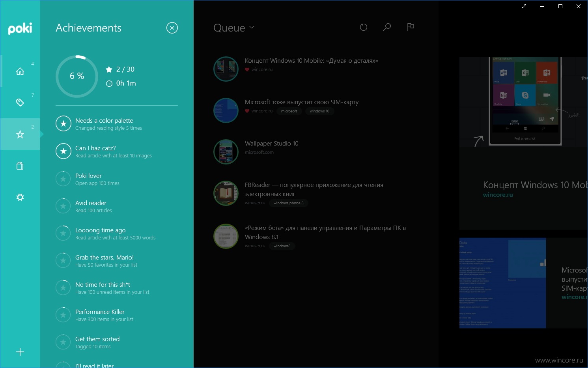Click the 'windows8' tag chip

pyautogui.click(x=282, y=246)
